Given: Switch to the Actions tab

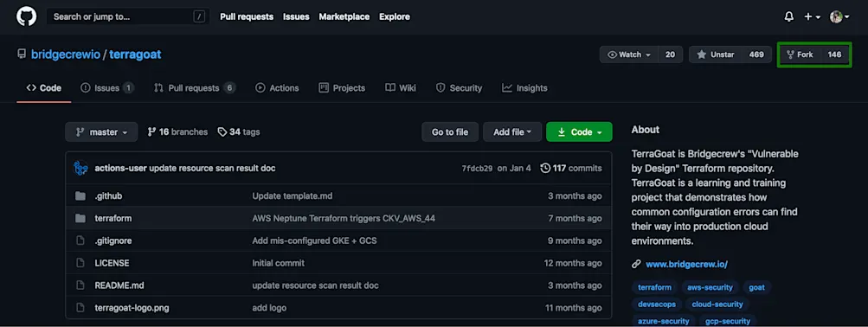Looking at the screenshot, I should 277,87.
